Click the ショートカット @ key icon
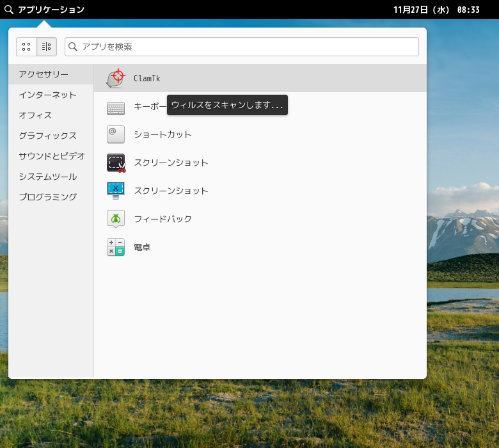 (116, 134)
